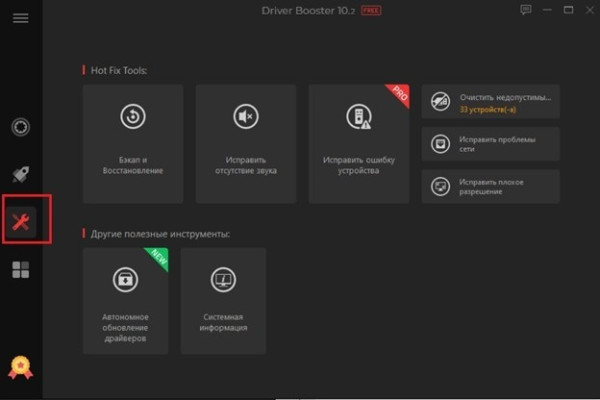600x400 pixels.
Task: Click the 33 устройств(-а) text
Action: 488,110
